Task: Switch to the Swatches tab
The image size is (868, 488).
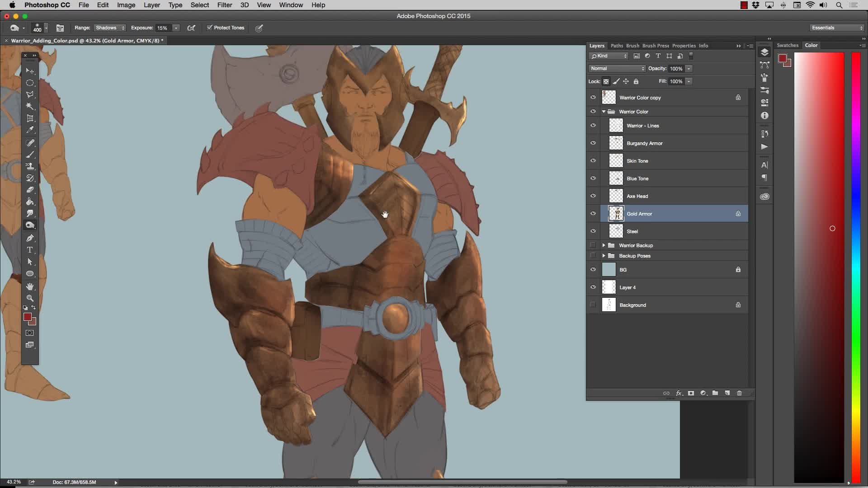Action: pyautogui.click(x=787, y=45)
